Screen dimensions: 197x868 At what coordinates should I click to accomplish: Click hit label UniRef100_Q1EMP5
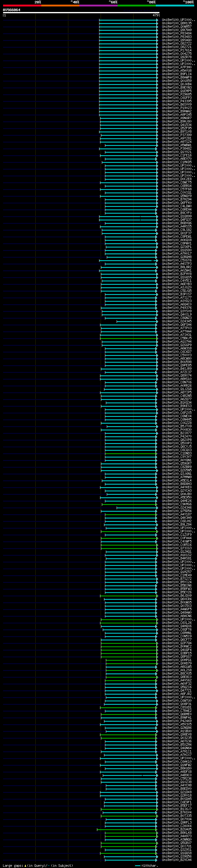click(177, 91)
